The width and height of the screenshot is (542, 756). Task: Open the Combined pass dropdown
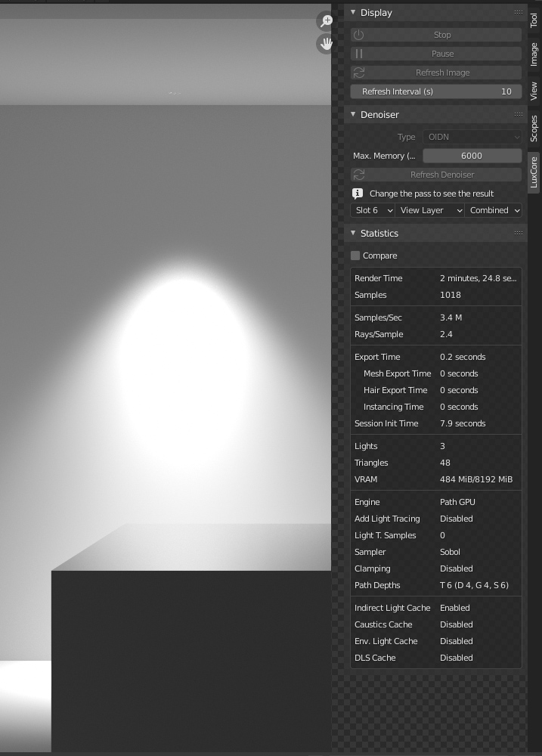point(494,210)
